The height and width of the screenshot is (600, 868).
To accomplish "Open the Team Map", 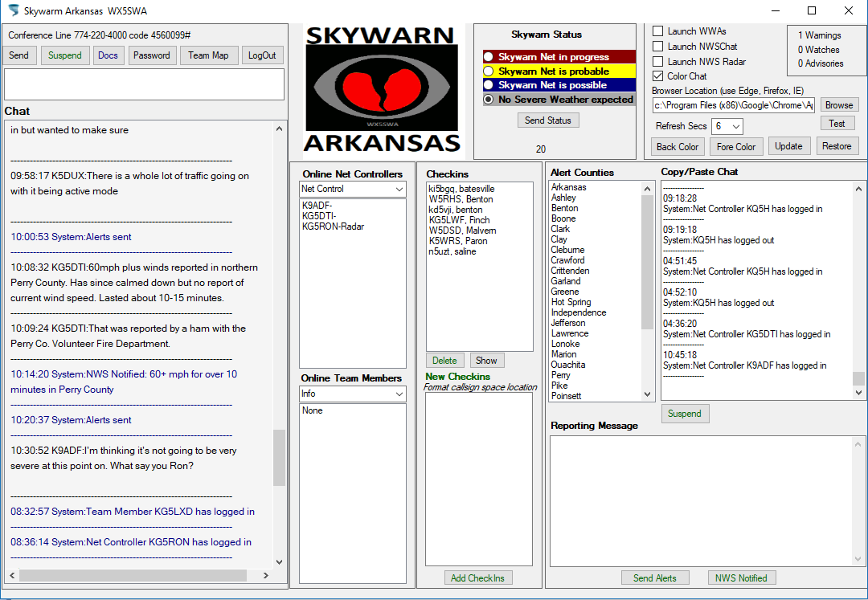I will click(208, 55).
